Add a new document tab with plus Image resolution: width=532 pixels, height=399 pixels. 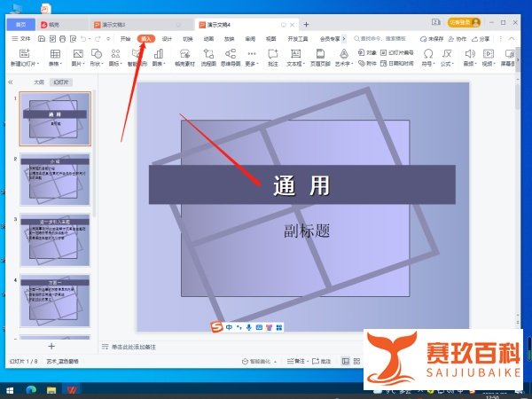click(306, 25)
